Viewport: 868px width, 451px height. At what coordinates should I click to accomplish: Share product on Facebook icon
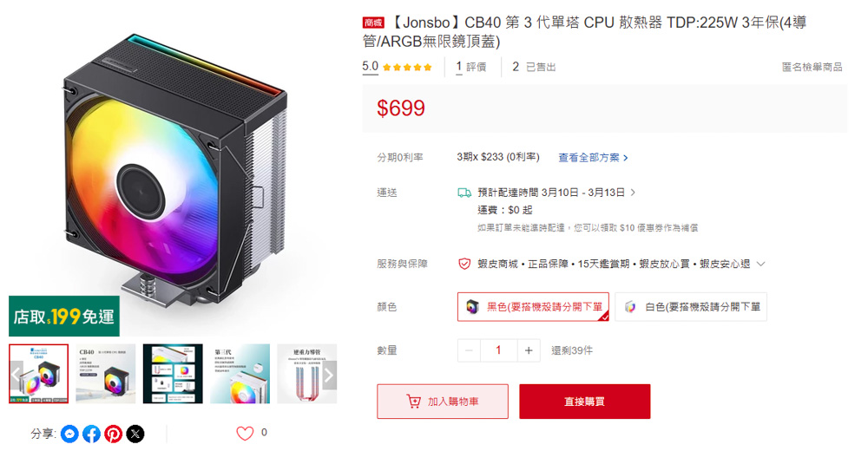[x=91, y=434]
